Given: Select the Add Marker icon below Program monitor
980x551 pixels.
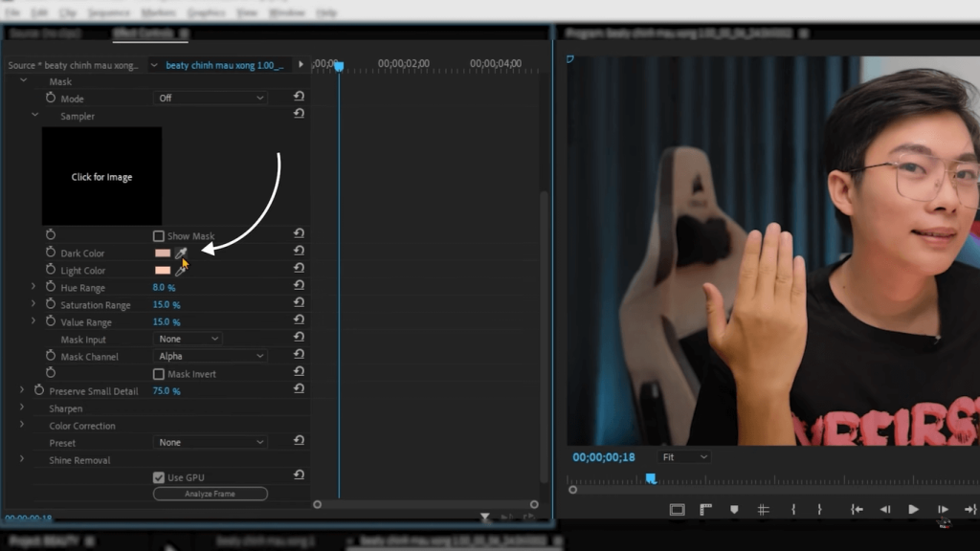Looking at the screenshot, I should click(734, 509).
